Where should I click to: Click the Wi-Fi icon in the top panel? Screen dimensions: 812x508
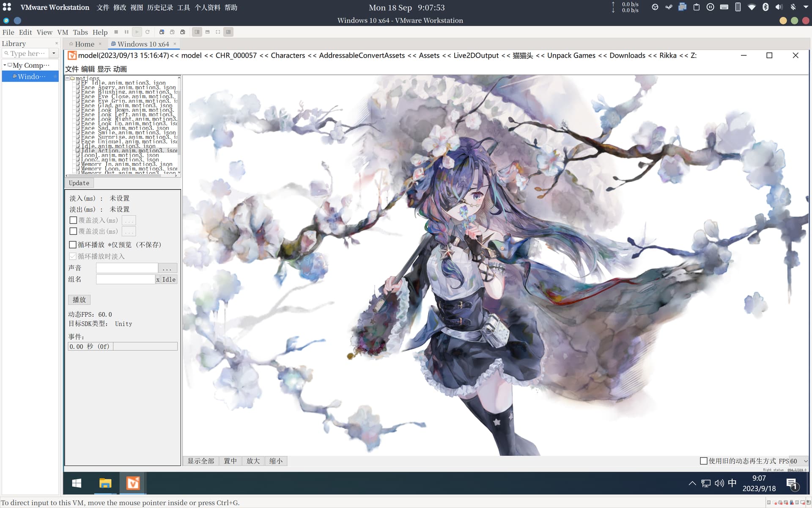coord(752,7)
